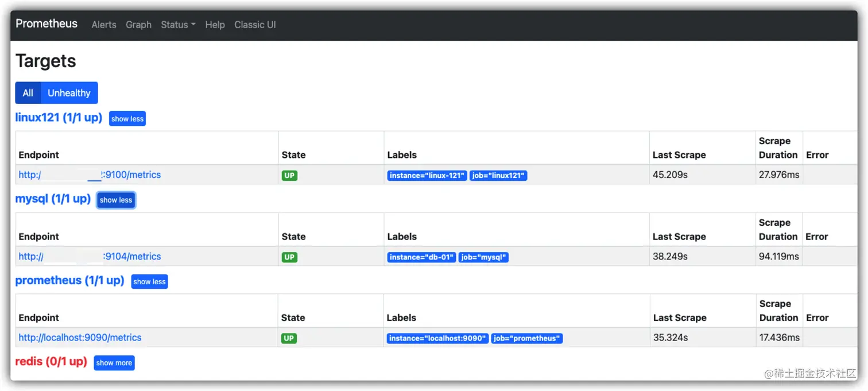Select the 27.976ms scrape duration value
This screenshot has width=868, height=391.
pos(779,175)
